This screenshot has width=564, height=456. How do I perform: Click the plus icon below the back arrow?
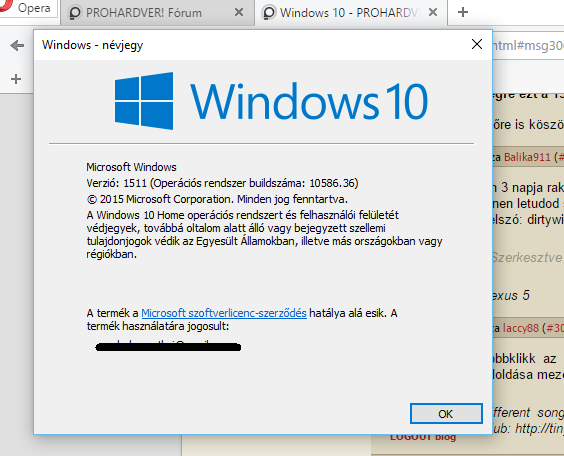(x=16, y=79)
